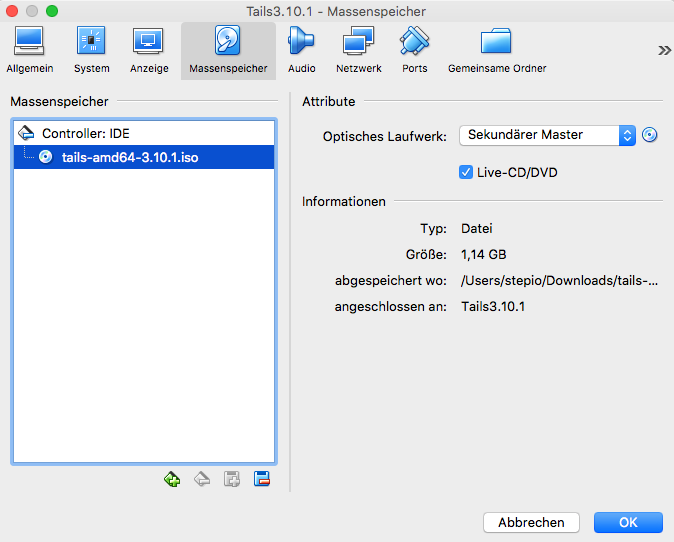Click the green macOS zoom button
The image size is (674, 542).
52,11
